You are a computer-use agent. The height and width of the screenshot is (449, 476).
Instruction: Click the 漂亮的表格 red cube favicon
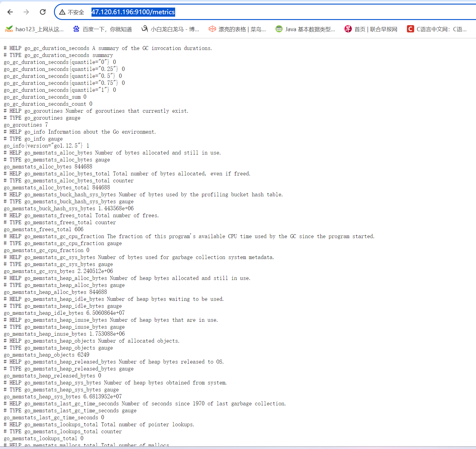[x=212, y=29]
